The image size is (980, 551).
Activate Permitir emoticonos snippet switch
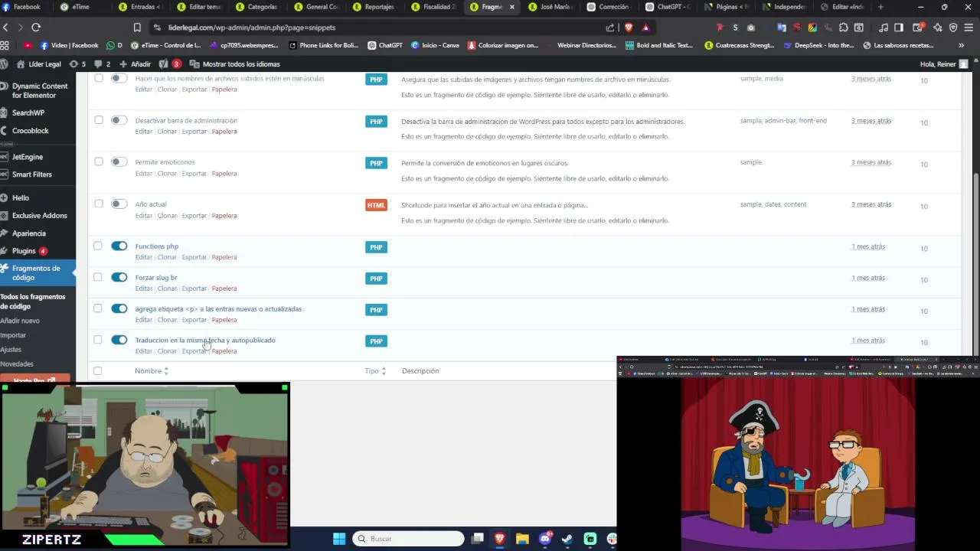pos(119,161)
